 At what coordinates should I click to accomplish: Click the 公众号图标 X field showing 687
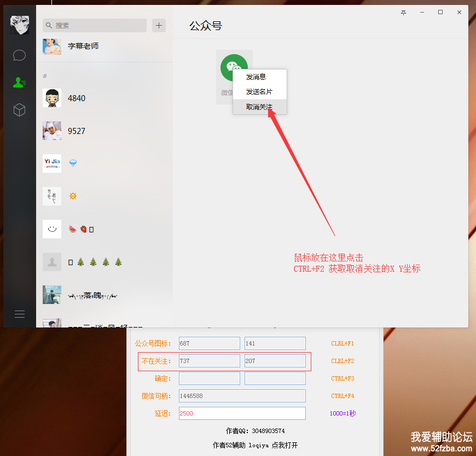click(210, 343)
